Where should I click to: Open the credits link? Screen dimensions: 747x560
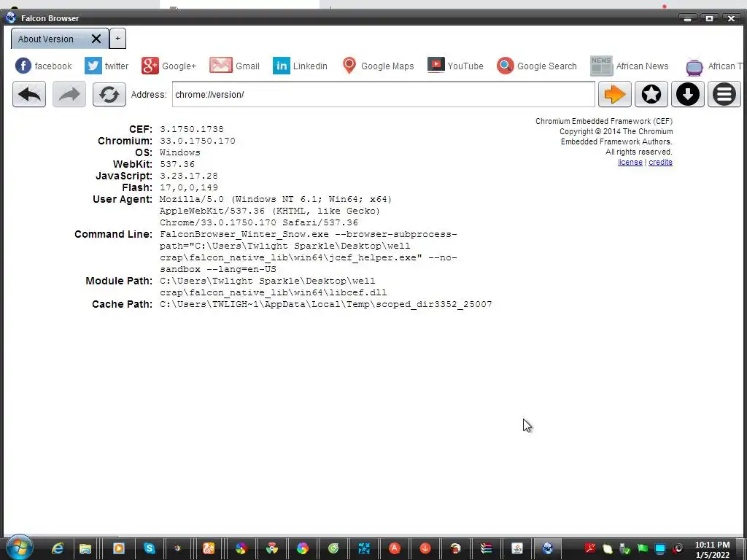(660, 162)
